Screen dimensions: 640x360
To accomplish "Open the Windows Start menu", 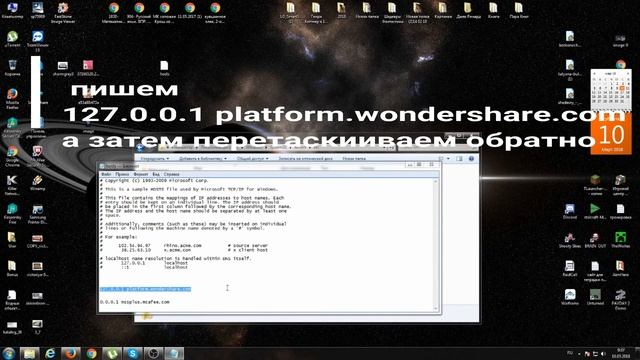I will (9, 353).
